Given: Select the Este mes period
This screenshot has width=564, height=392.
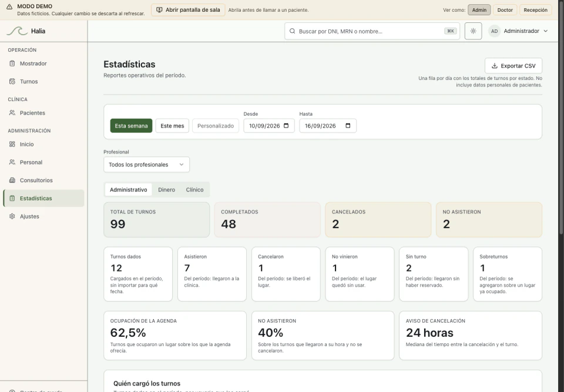Looking at the screenshot, I should (x=172, y=126).
